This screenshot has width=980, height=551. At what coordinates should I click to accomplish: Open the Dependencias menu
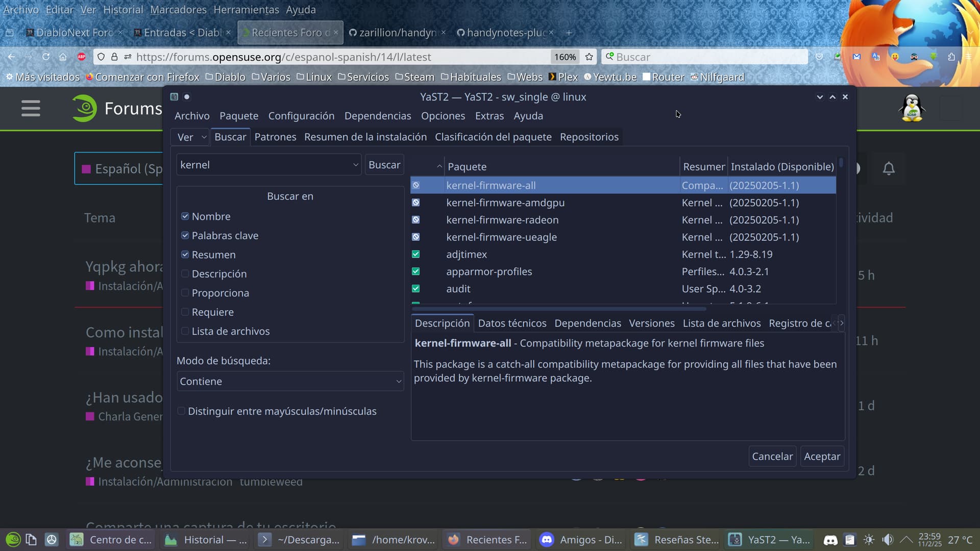pyautogui.click(x=377, y=116)
